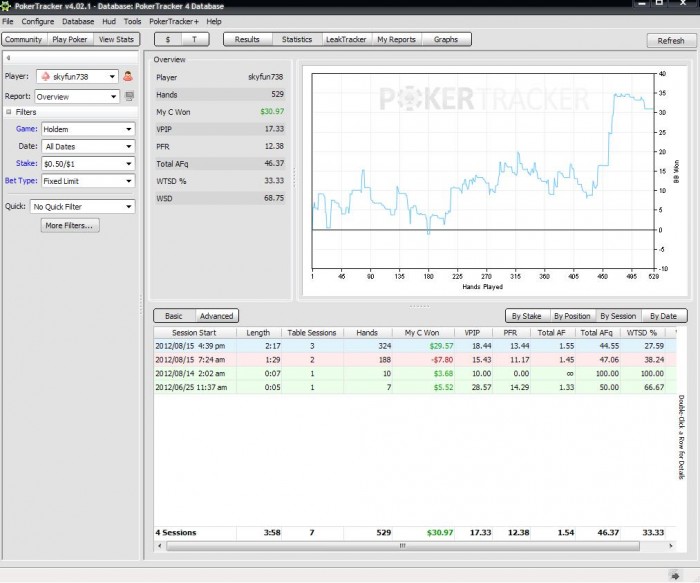Open the Report dropdown set to Overview
700x583 pixels.
pyautogui.click(x=77, y=97)
